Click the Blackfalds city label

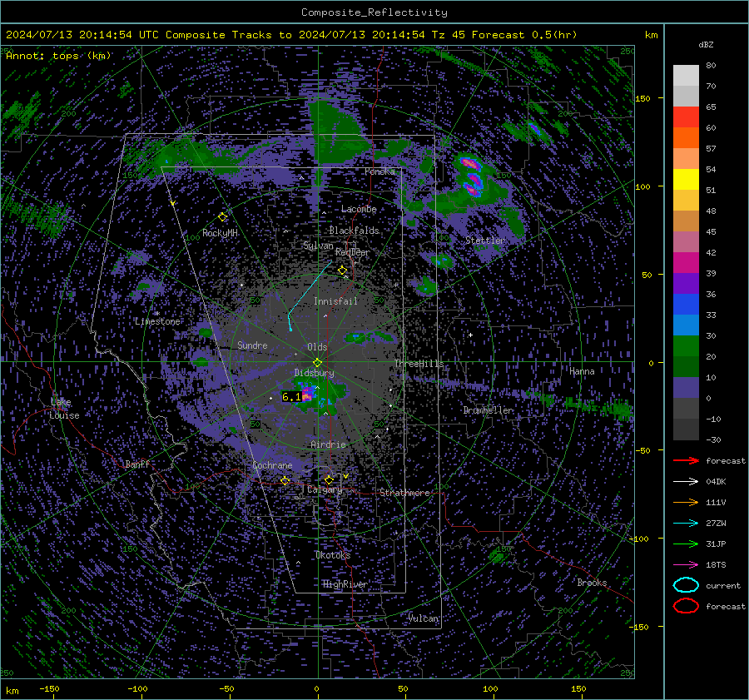coord(354,231)
